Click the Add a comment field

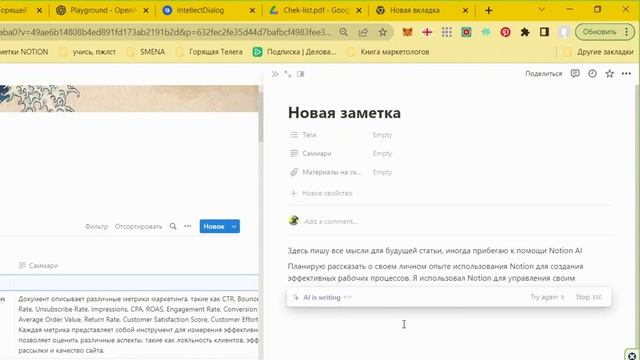[x=331, y=221]
